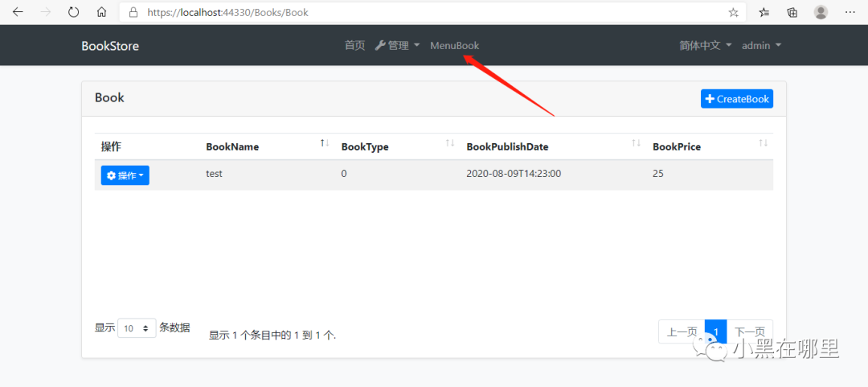Open the admin user dropdown
The image size is (868, 387).
tap(761, 46)
